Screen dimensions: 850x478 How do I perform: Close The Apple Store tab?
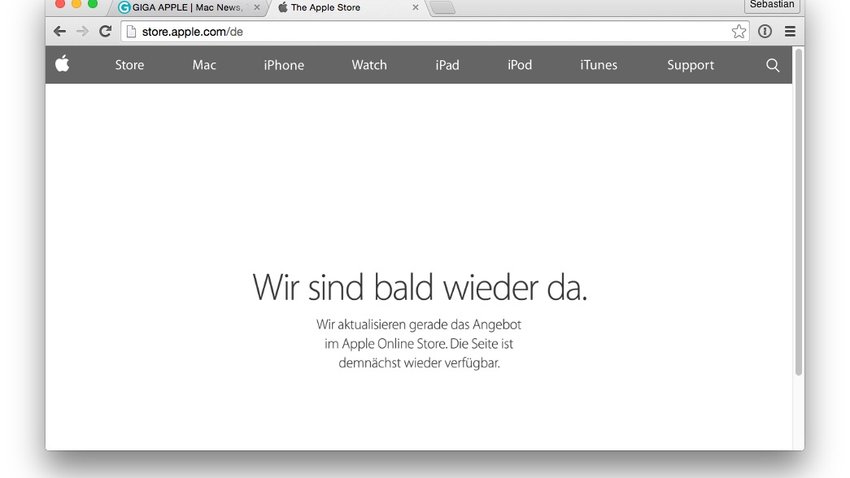[x=415, y=8]
